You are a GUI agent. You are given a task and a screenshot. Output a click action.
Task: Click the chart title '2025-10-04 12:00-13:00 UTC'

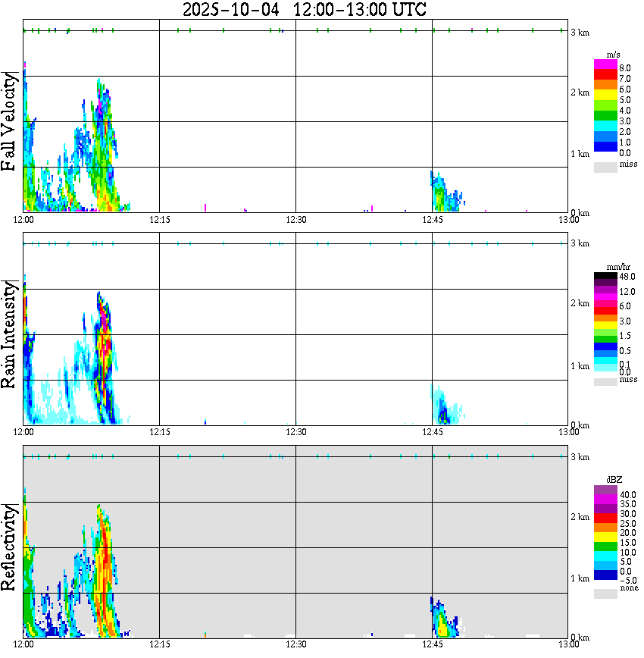(x=305, y=9)
